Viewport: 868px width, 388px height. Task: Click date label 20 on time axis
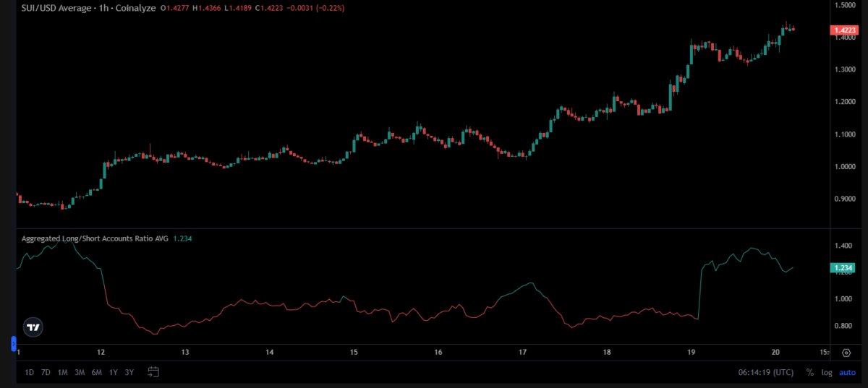coord(775,353)
